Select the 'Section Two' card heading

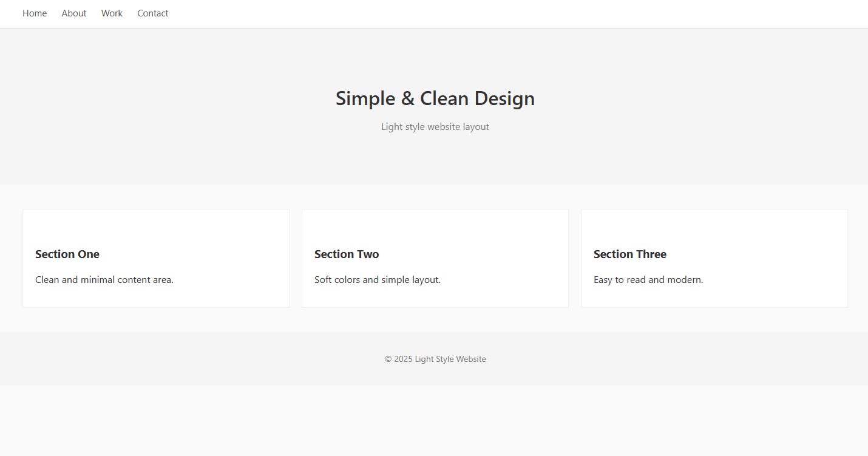[x=347, y=254]
